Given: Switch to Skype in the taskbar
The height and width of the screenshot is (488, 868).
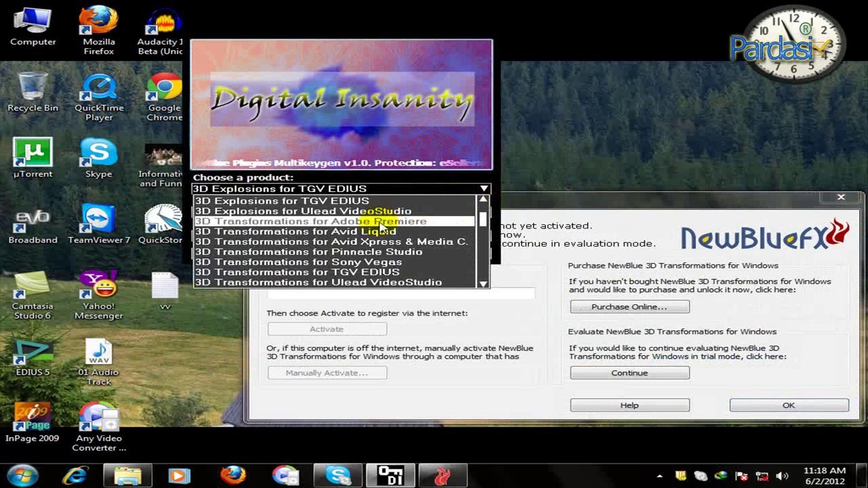Looking at the screenshot, I should click(337, 475).
